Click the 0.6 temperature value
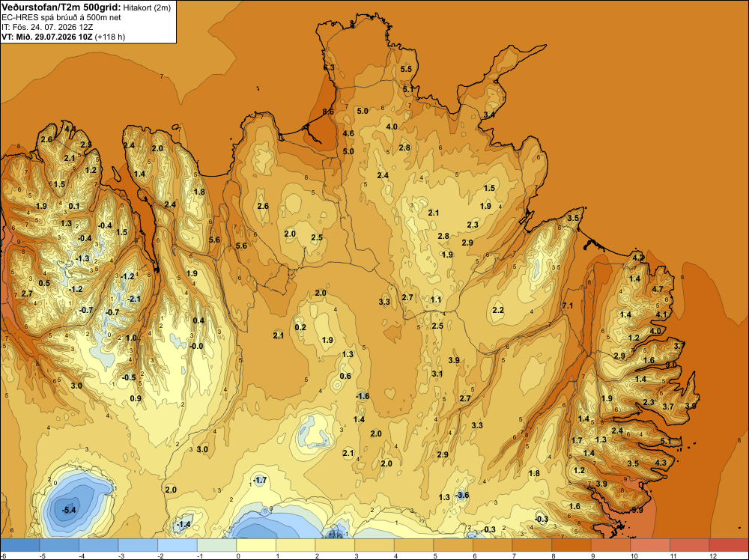 [x=345, y=376]
